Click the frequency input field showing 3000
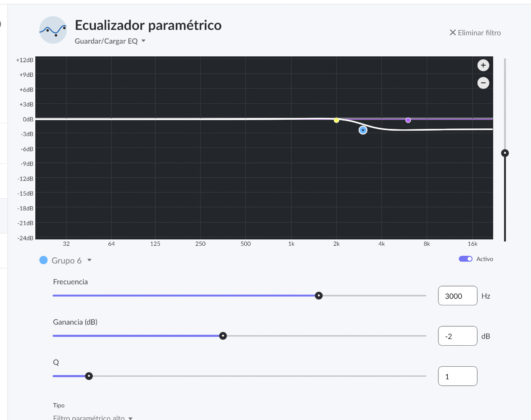Screen dimensions: 531x420 [x=457, y=296]
